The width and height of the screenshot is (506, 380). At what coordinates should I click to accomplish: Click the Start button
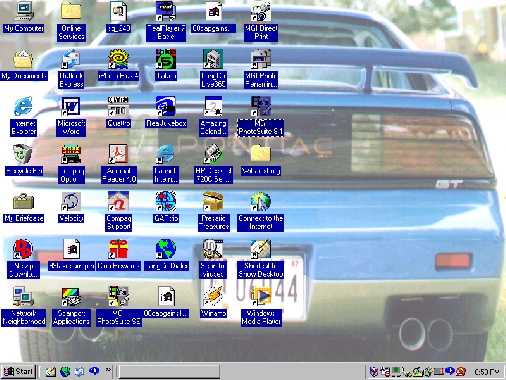coord(18,371)
